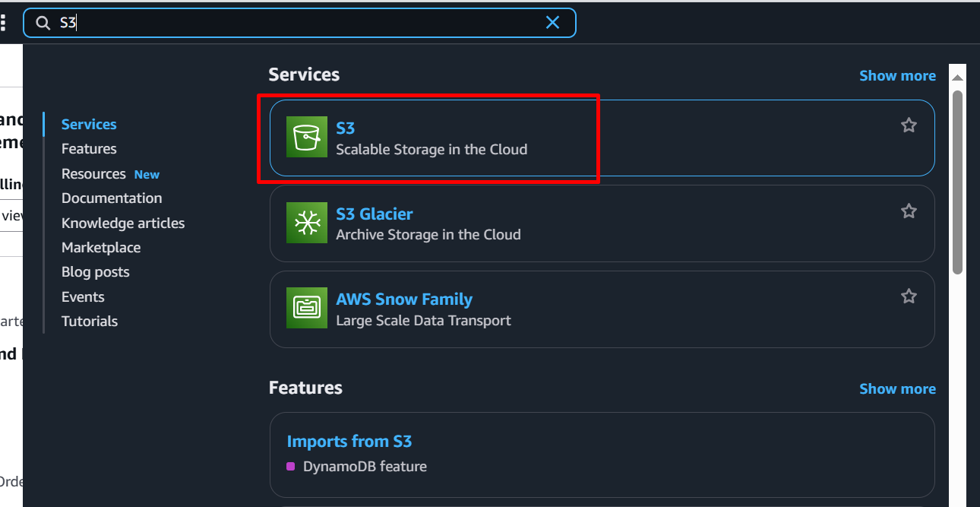Image resolution: width=980 pixels, height=507 pixels.
Task: Select the Documentation category in sidebar
Action: pos(112,198)
